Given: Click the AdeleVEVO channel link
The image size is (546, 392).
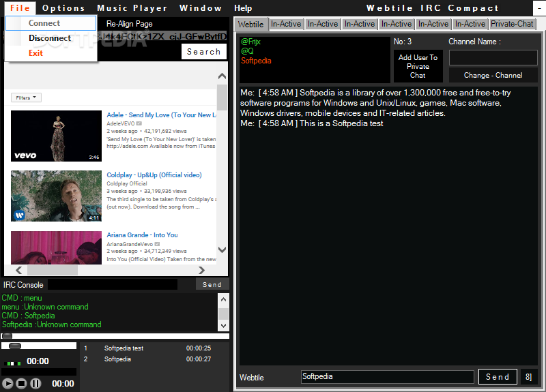Looking at the screenshot, I should (121, 123).
